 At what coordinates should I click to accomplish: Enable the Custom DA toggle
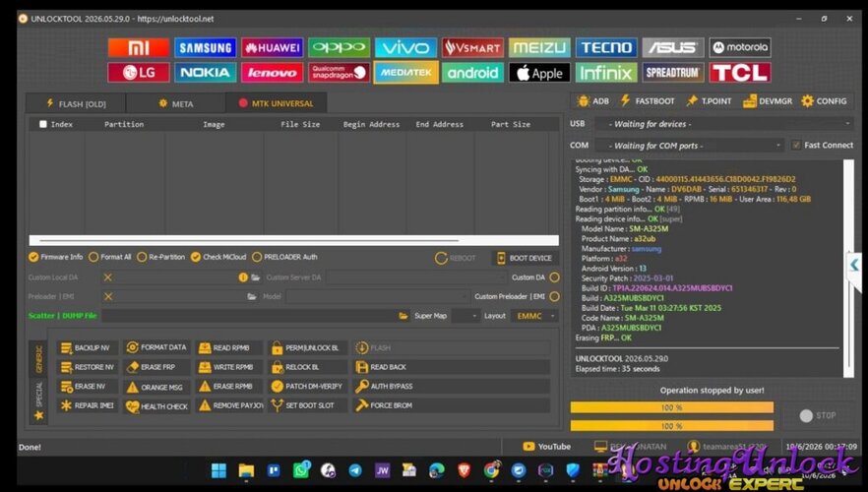[x=554, y=277]
